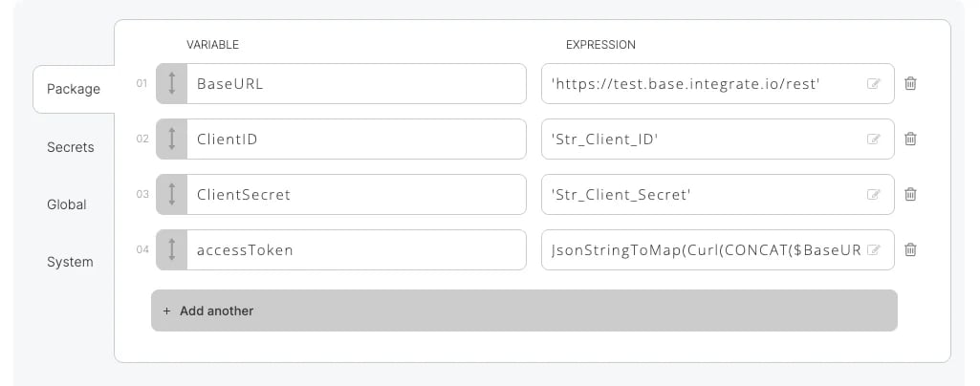The width and height of the screenshot is (980, 386).
Task: Switch to the Global tab
Action: (67, 204)
